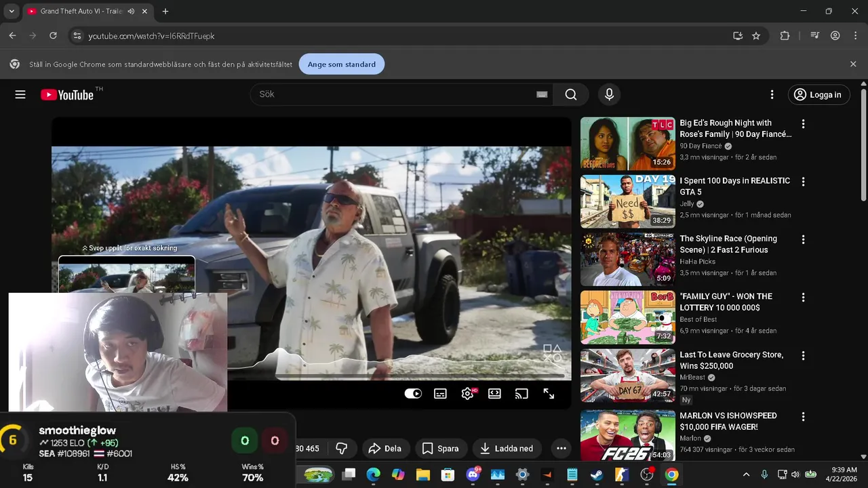Install app icon in address bar
Screen dimensions: 868x488
(738, 36)
